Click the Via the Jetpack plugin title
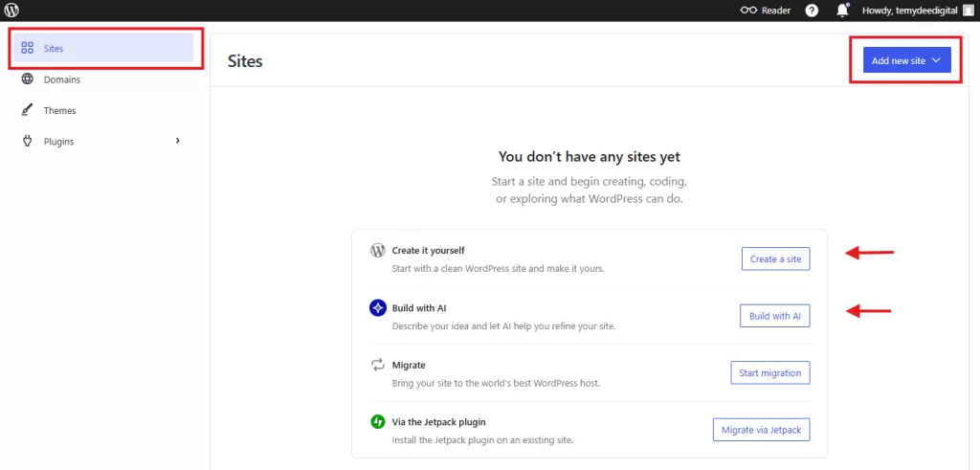Image resolution: width=980 pixels, height=470 pixels. (438, 422)
